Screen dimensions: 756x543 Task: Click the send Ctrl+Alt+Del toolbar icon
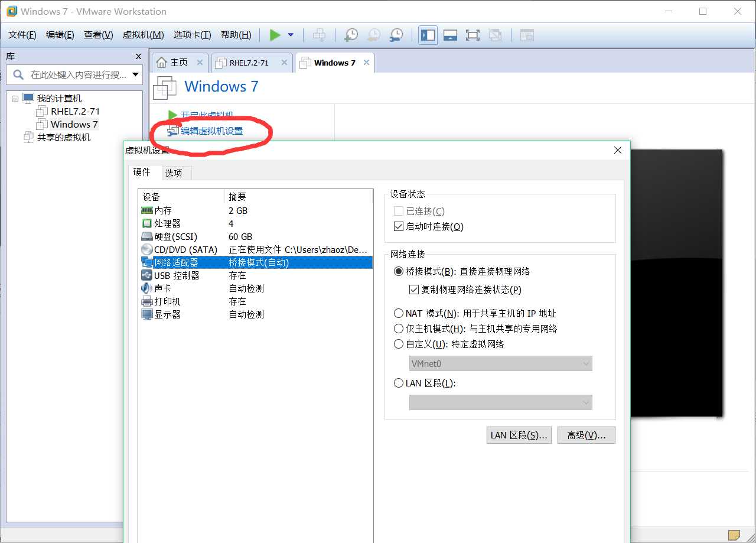[319, 35]
